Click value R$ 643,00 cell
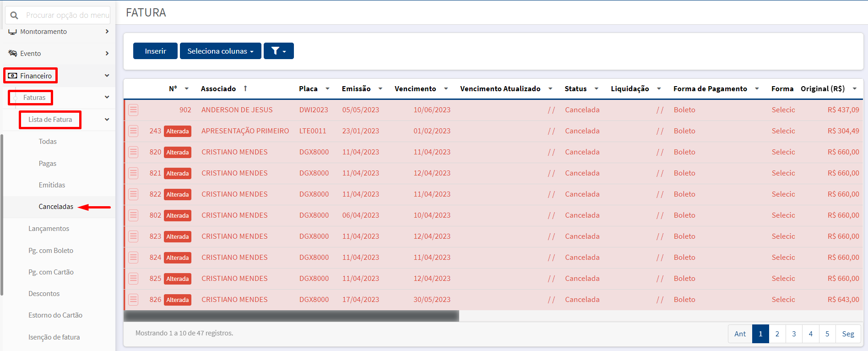Viewport: 868px width, 351px height. 843,300
